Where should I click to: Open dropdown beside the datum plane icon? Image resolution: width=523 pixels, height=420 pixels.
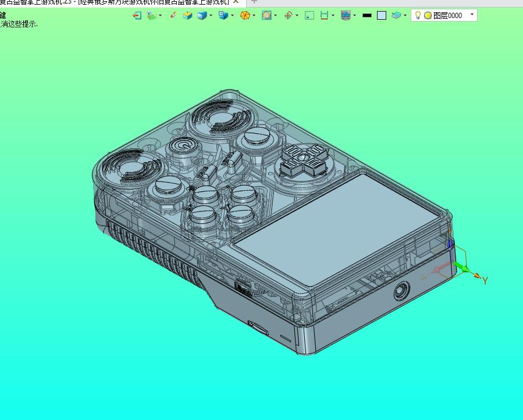pos(161,15)
